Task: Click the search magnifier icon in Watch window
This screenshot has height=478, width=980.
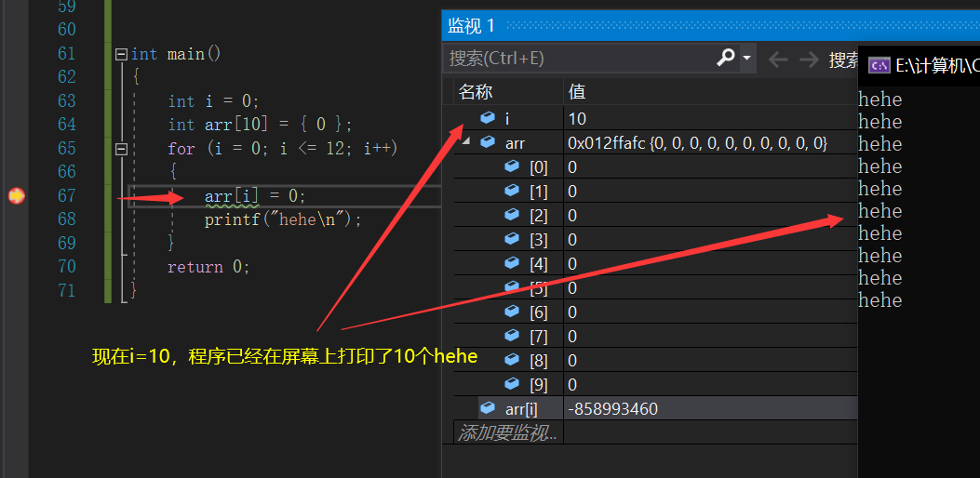Action: point(725,58)
